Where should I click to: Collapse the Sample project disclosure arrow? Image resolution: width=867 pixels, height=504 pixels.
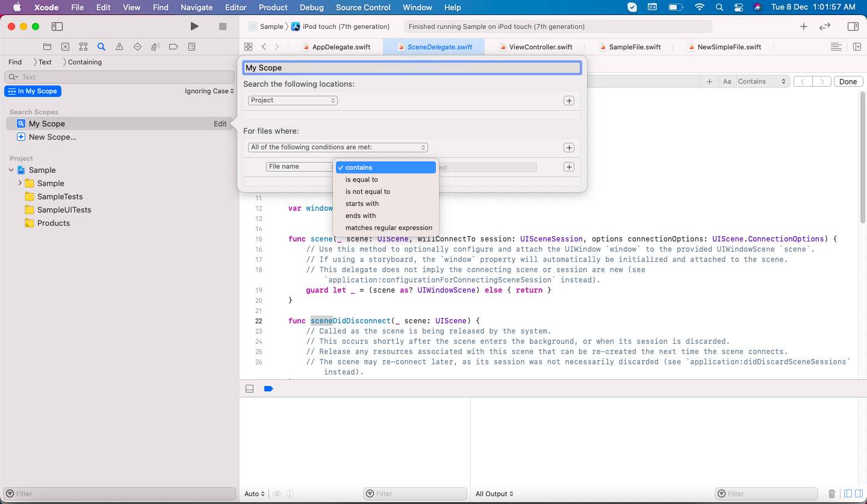coord(11,170)
